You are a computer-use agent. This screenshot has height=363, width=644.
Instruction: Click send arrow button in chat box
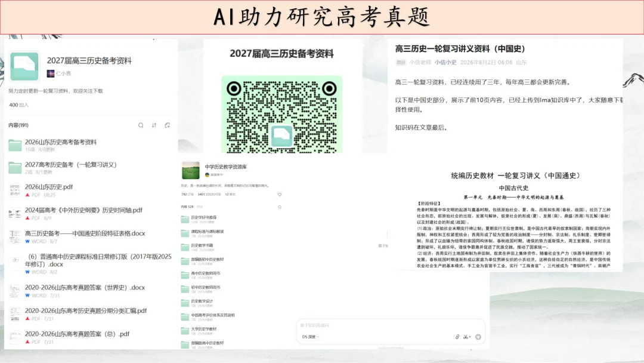point(478,337)
